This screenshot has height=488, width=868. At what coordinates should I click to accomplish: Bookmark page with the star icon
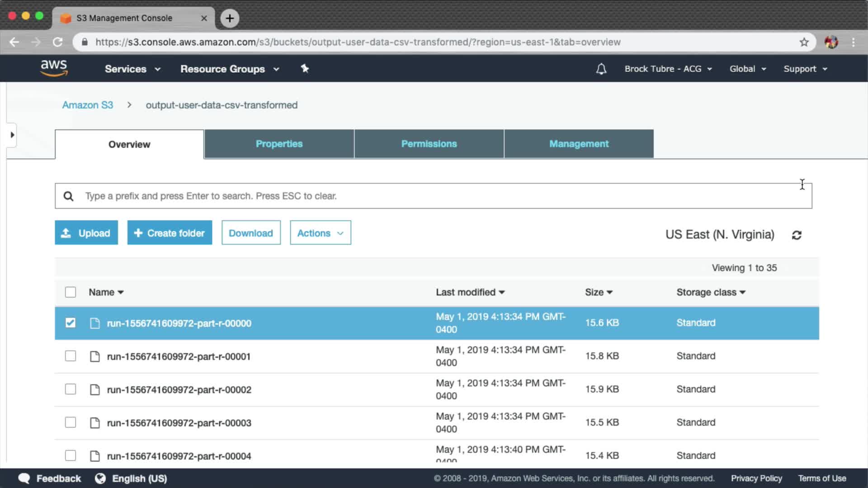click(x=804, y=42)
